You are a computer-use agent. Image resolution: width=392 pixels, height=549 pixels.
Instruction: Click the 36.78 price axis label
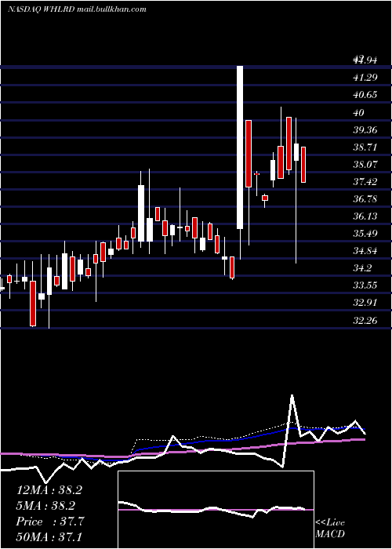[365, 199]
